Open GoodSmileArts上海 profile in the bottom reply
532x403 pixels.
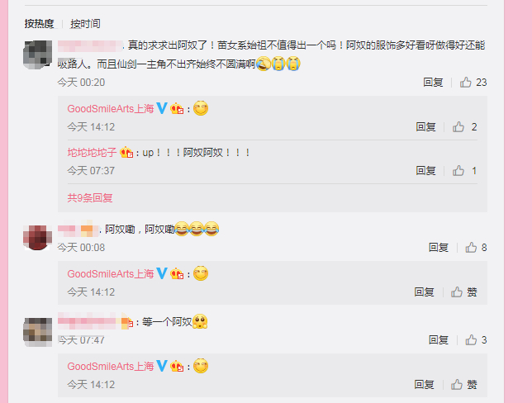point(111,367)
